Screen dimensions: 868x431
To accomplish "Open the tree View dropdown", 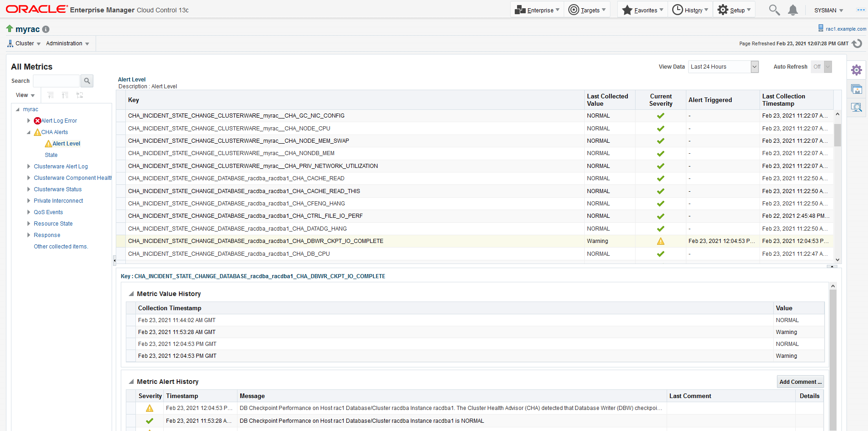I will (x=25, y=95).
